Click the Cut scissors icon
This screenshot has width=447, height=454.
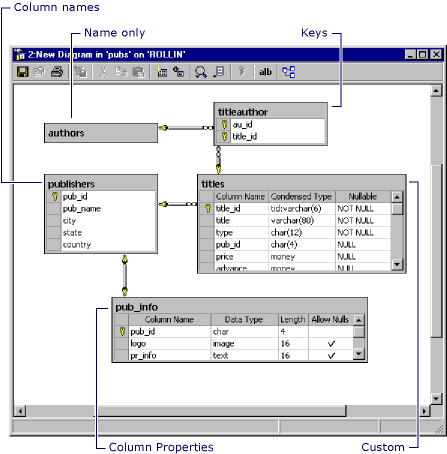coord(103,72)
